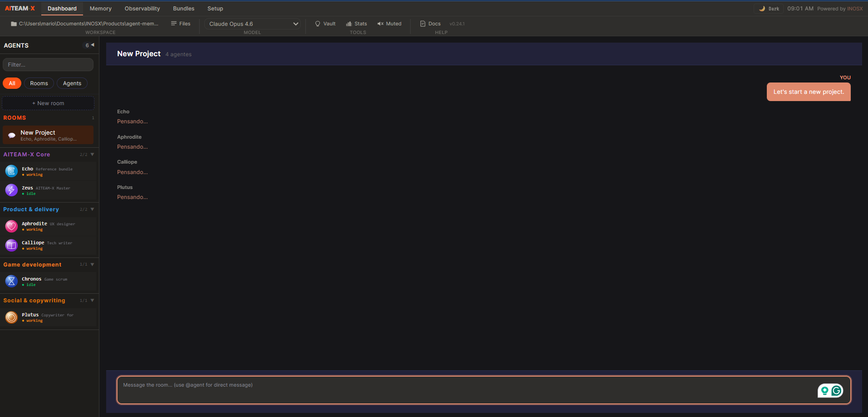Toggle the Muted audio setting
Image resolution: width=868 pixels, height=417 pixels.
(x=389, y=24)
